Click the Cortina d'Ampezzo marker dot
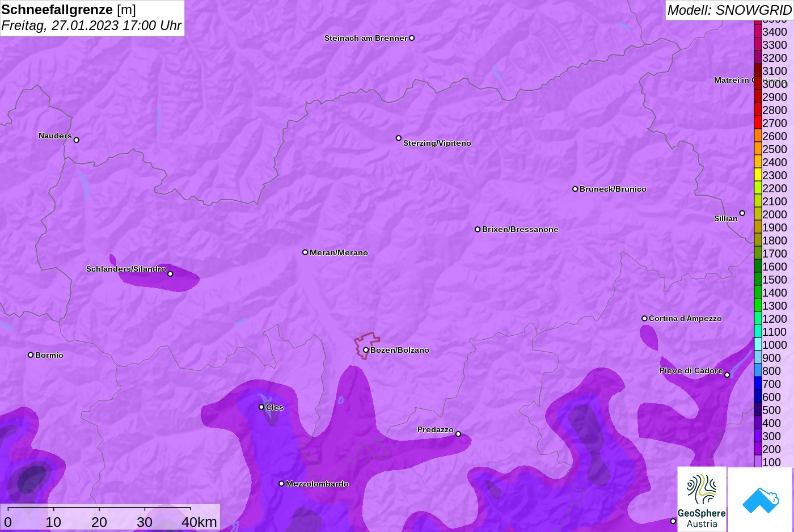Screen dimensions: 794x532 [x=644, y=318]
